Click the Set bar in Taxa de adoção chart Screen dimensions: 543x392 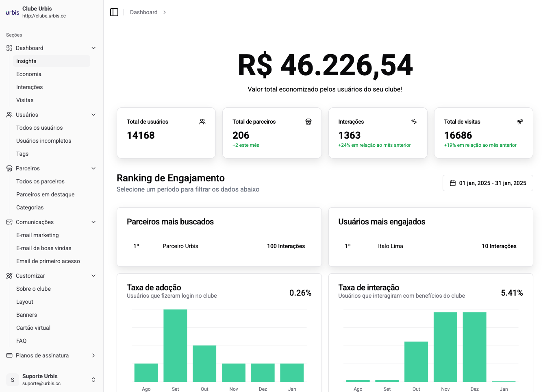click(x=175, y=346)
